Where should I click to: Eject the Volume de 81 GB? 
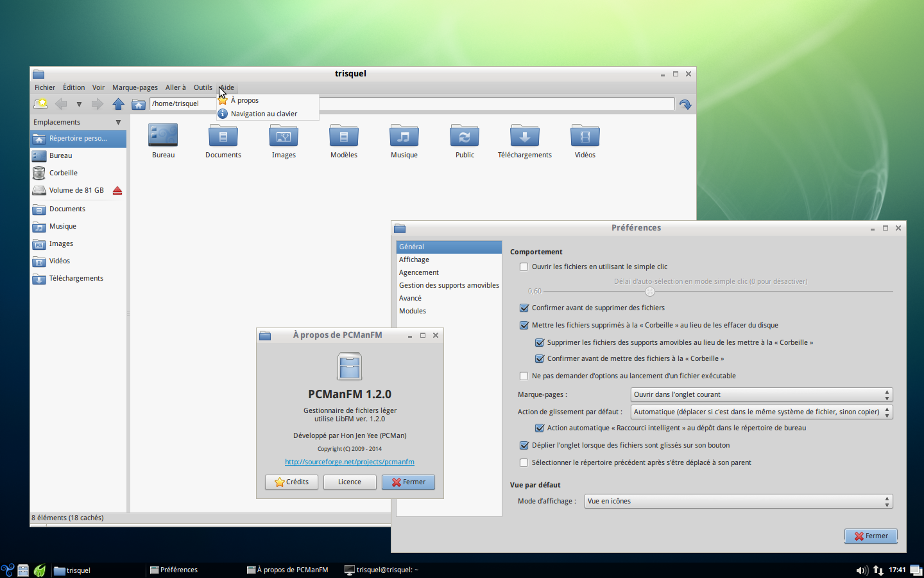[117, 190]
